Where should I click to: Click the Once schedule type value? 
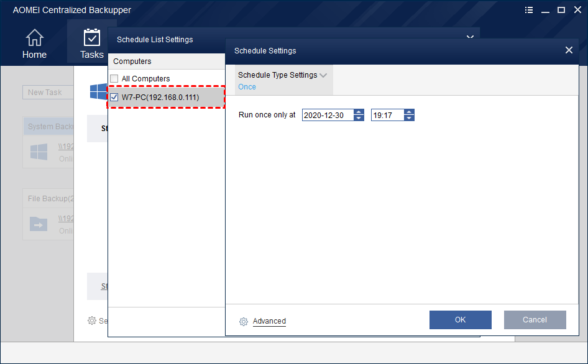247,87
